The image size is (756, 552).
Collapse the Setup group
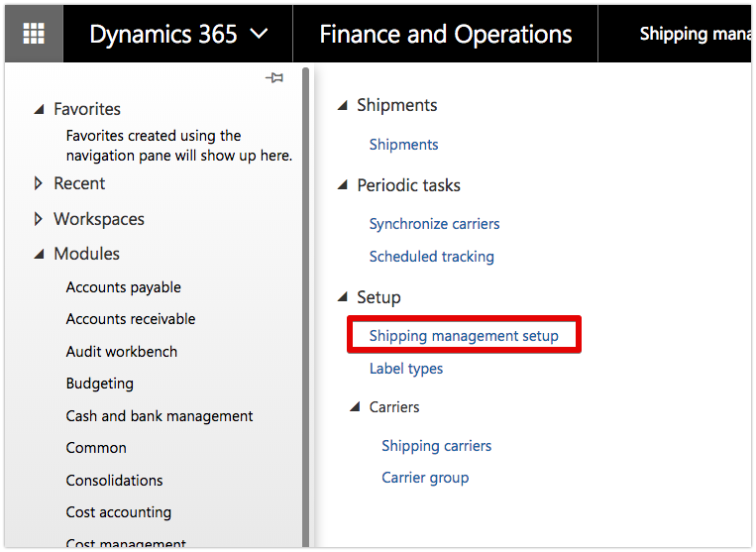click(x=342, y=297)
